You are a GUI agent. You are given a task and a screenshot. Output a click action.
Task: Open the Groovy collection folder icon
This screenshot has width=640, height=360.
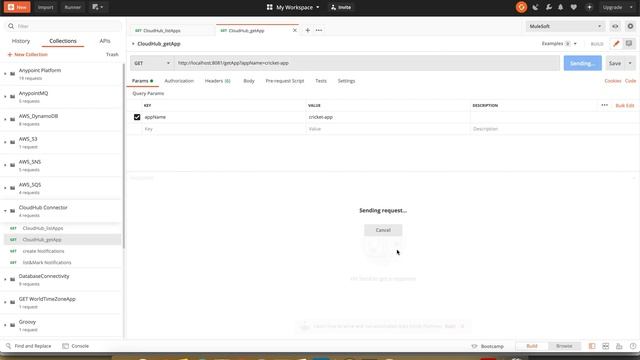(13, 325)
